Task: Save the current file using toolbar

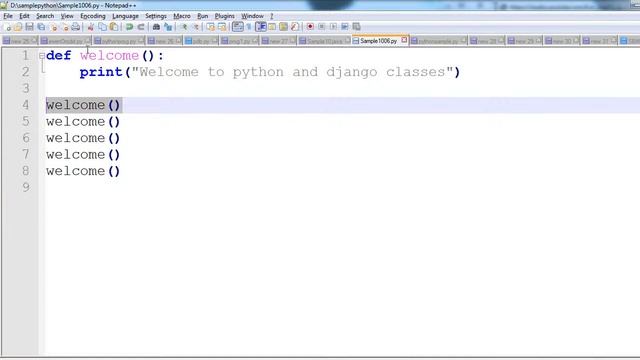Action: (29, 27)
